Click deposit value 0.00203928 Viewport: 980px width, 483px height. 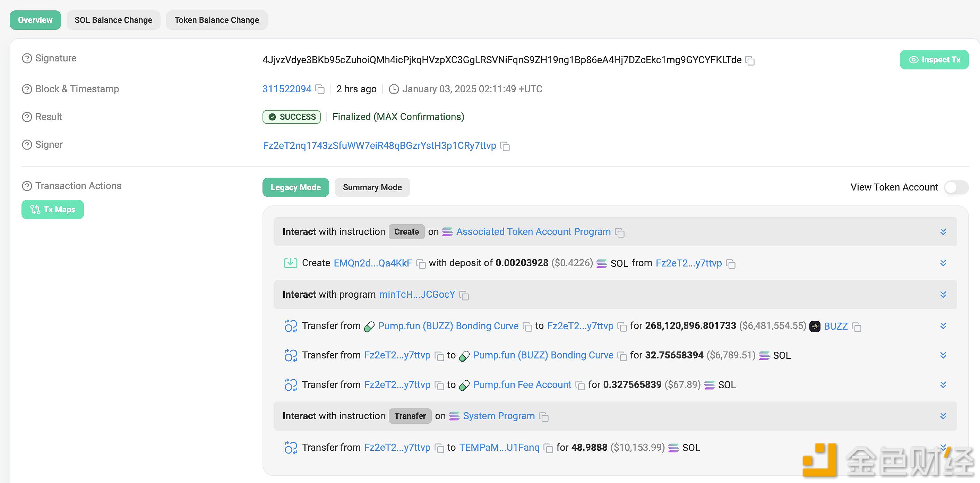522,263
